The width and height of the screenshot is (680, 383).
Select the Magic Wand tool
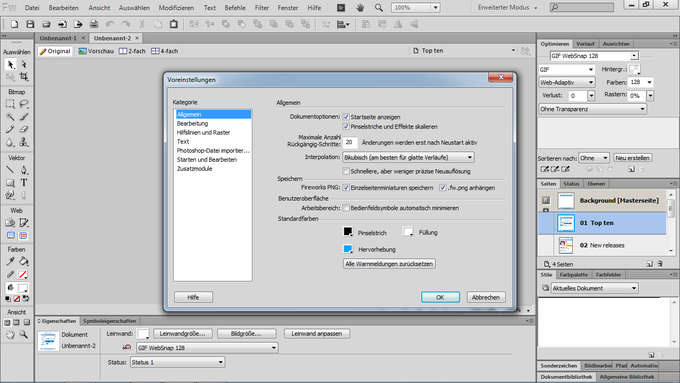point(10,117)
